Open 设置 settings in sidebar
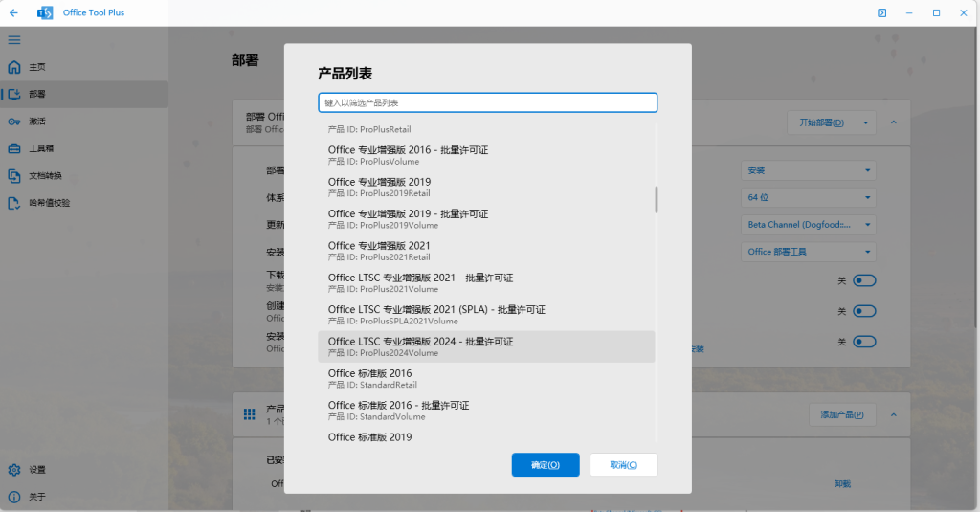 coord(84,470)
